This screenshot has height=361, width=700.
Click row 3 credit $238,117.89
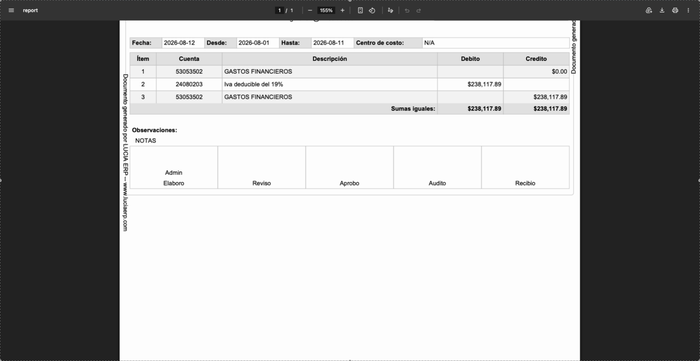(x=550, y=97)
